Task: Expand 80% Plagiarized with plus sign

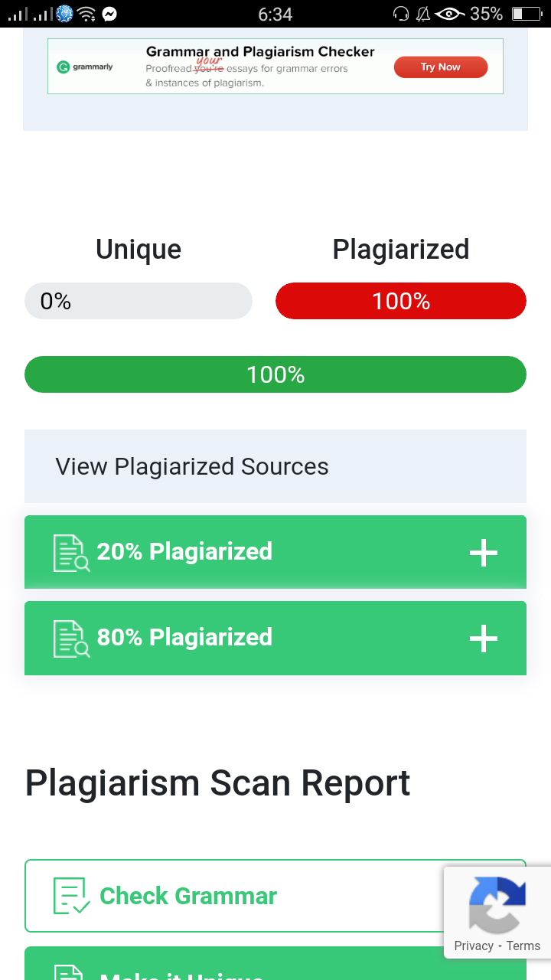Action: pos(484,639)
